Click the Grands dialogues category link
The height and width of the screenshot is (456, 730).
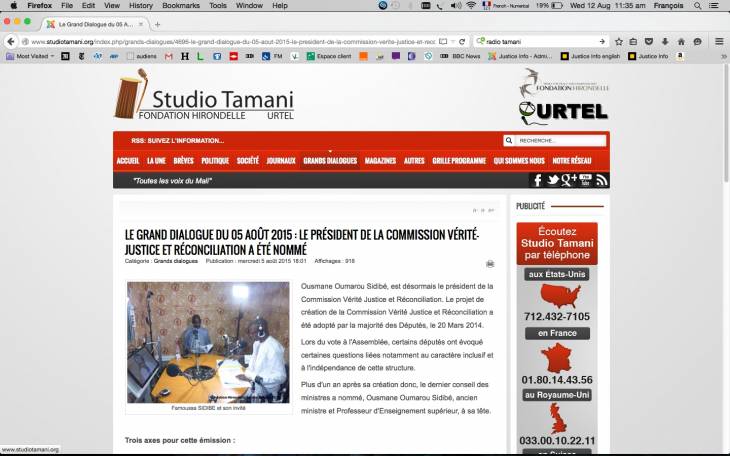click(x=176, y=261)
